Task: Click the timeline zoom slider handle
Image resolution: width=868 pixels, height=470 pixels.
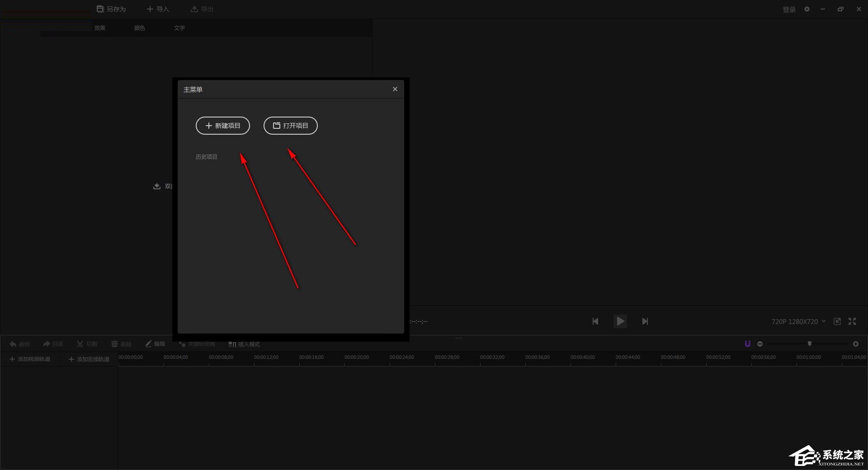Action: [810, 343]
